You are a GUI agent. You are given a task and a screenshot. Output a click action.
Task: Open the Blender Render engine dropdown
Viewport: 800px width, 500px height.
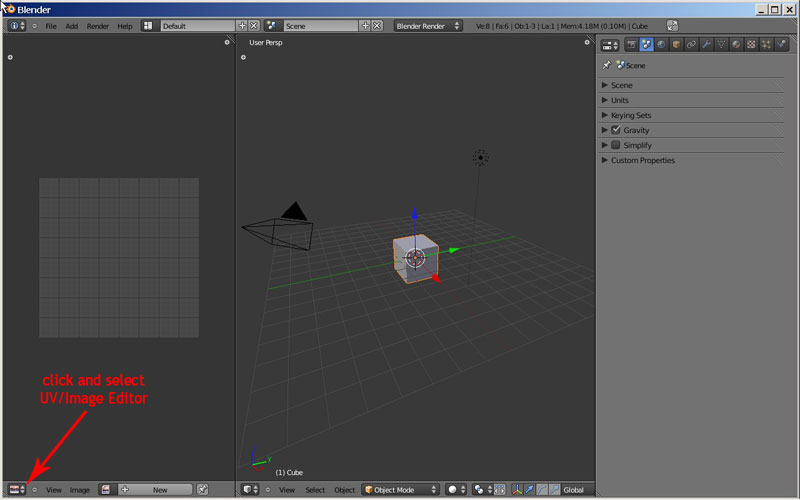pos(427,25)
